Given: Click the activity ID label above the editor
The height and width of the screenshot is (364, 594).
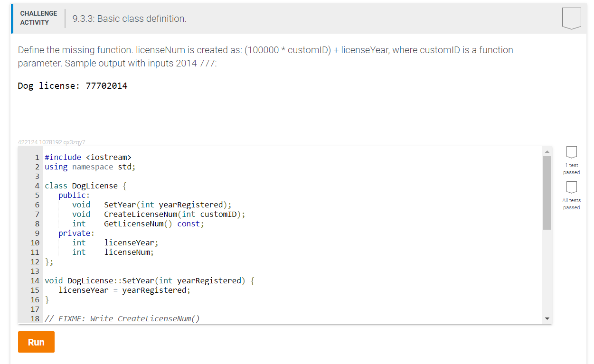Looking at the screenshot, I should (51, 142).
